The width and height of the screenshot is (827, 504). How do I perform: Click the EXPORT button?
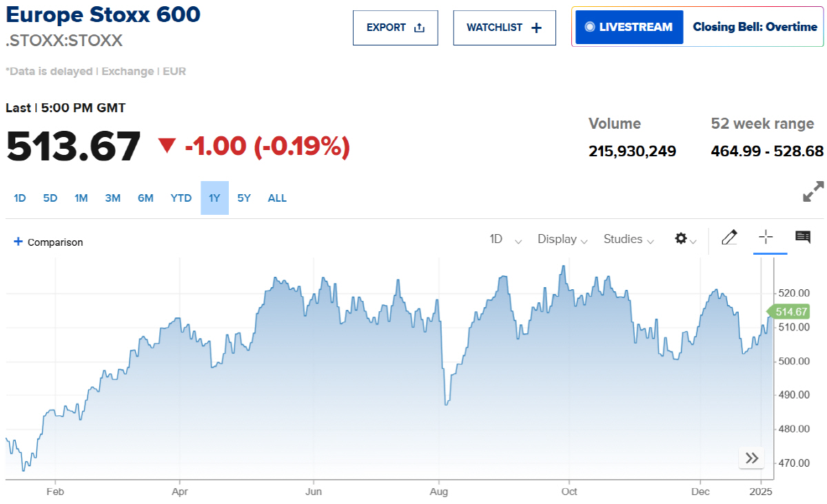click(x=396, y=28)
